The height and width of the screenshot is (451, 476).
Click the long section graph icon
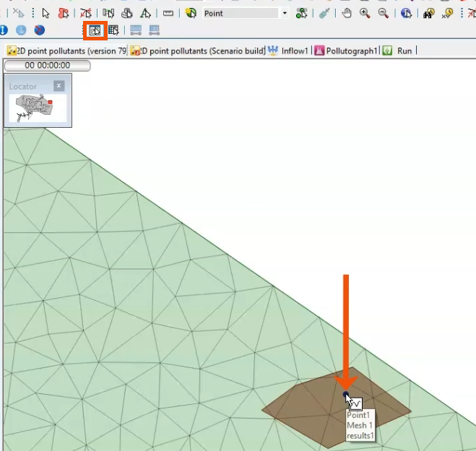136,30
